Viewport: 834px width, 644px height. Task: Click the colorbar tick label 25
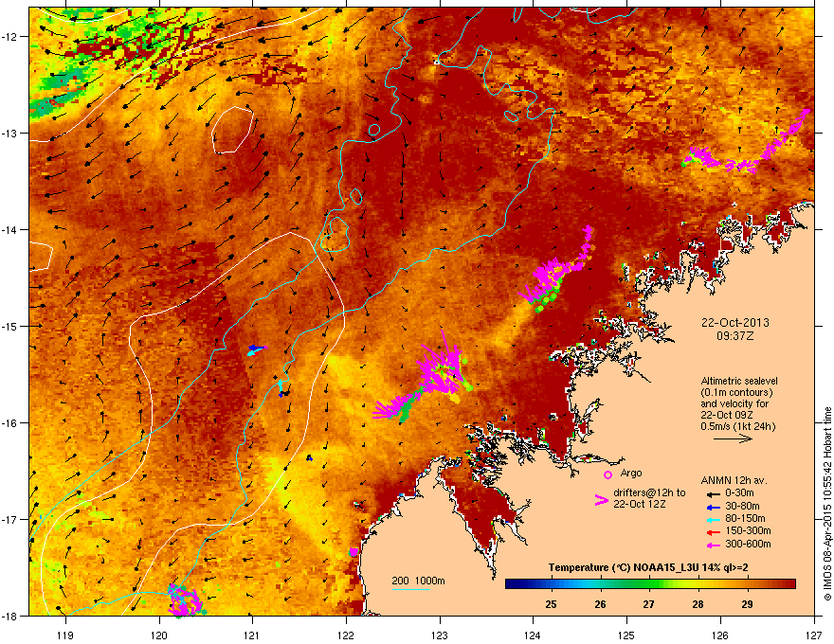pyautogui.click(x=551, y=604)
